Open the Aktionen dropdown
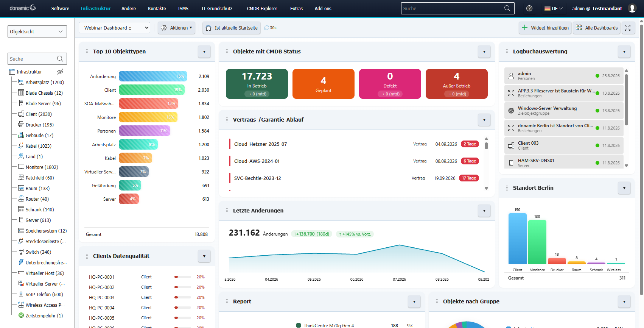 tap(176, 28)
